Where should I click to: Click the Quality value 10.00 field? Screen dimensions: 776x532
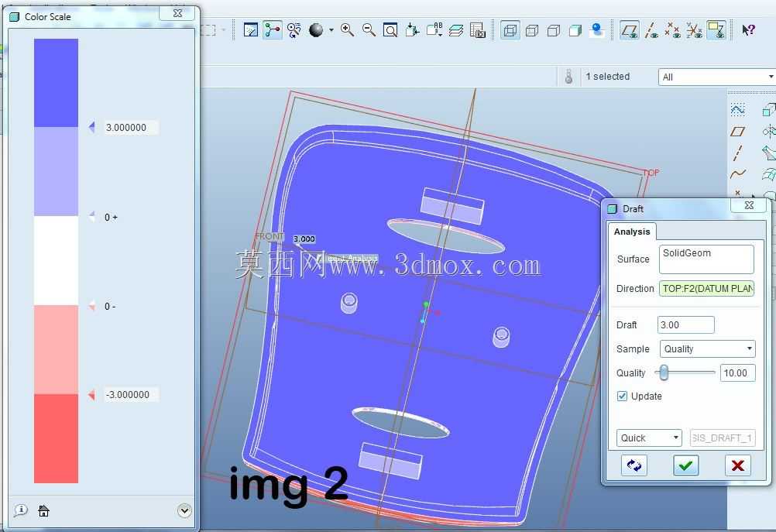(737, 373)
